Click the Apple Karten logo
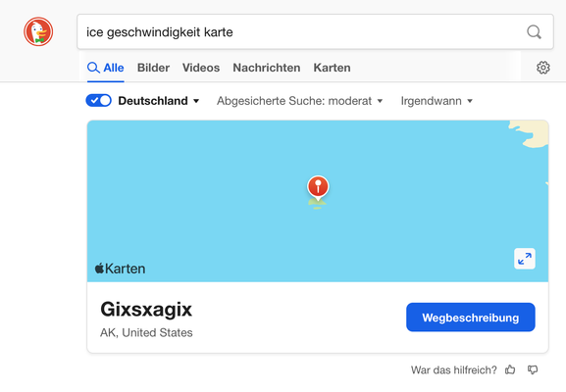 pyautogui.click(x=120, y=269)
